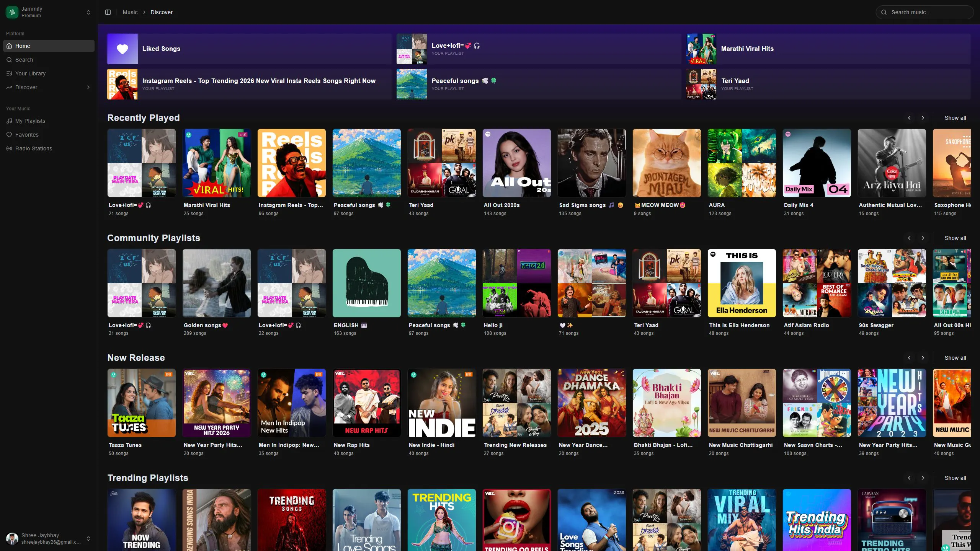Screen dimensions: 980x551
Task: Open the Shree Jaybhay account menu
Action: tap(49, 539)
